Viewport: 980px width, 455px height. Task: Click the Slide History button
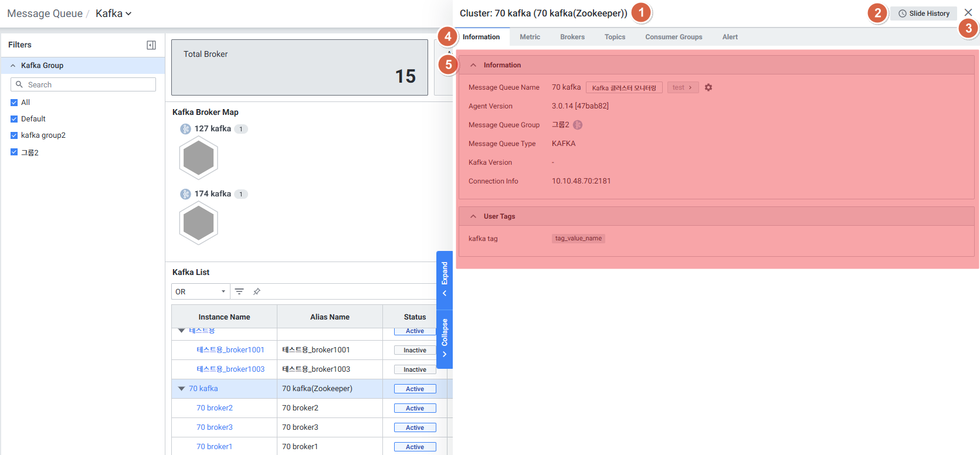point(924,13)
